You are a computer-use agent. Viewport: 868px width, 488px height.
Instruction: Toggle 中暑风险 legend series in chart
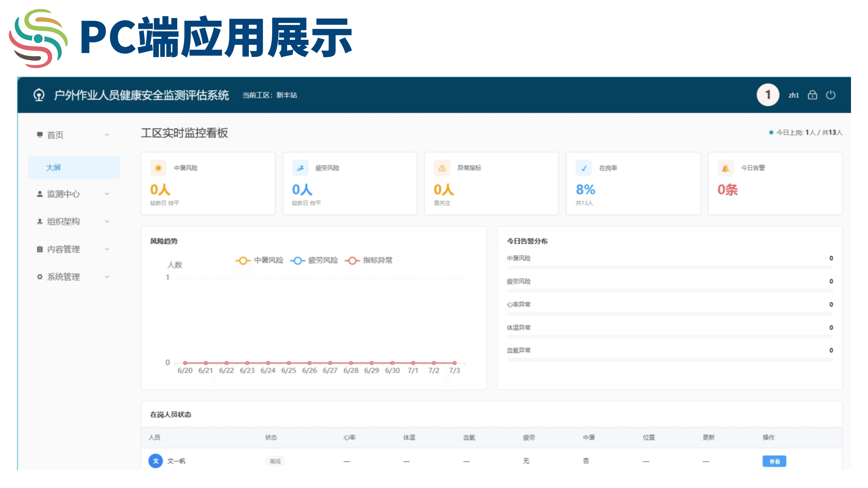click(259, 260)
